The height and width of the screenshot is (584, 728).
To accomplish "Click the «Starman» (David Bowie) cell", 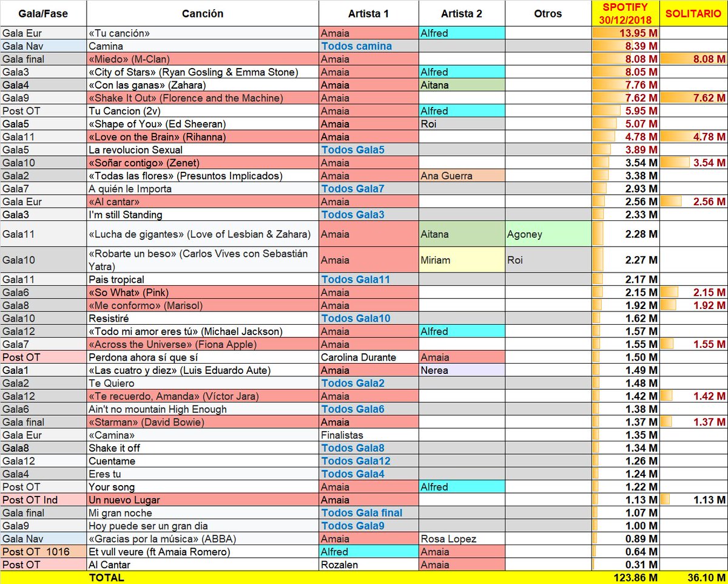I will tap(203, 422).
